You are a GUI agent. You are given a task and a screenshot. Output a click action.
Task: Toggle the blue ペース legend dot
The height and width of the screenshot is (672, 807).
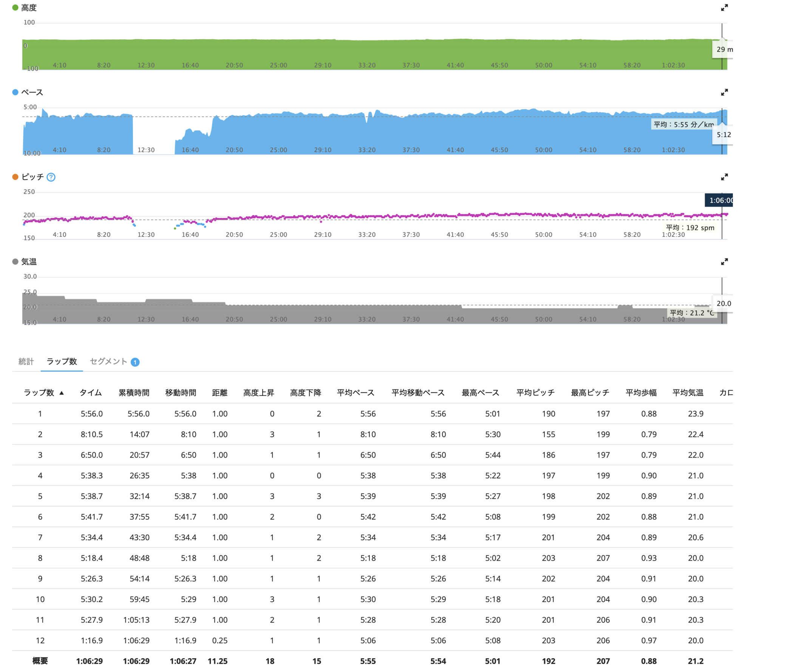[15, 92]
